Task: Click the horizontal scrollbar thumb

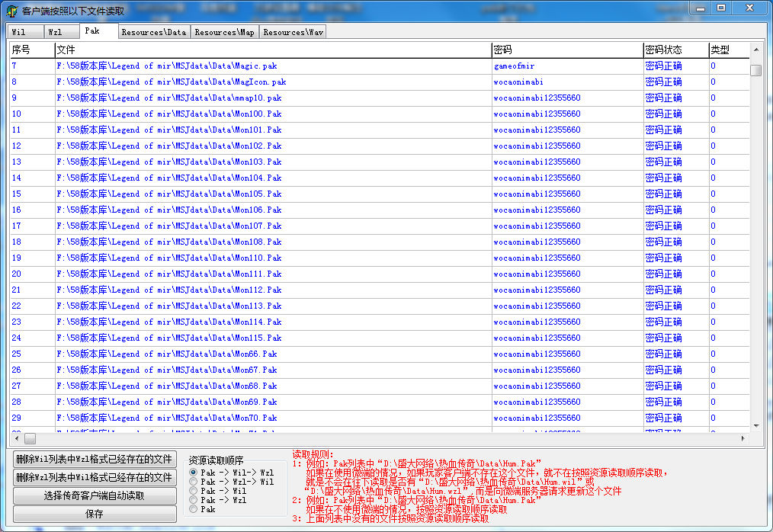Action: click(x=30, y=437)
